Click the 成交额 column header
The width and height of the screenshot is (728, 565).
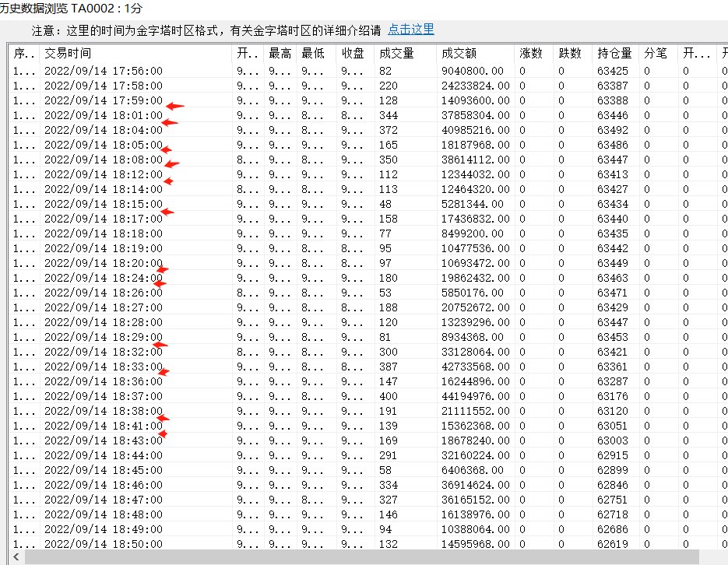coord(475,54)
